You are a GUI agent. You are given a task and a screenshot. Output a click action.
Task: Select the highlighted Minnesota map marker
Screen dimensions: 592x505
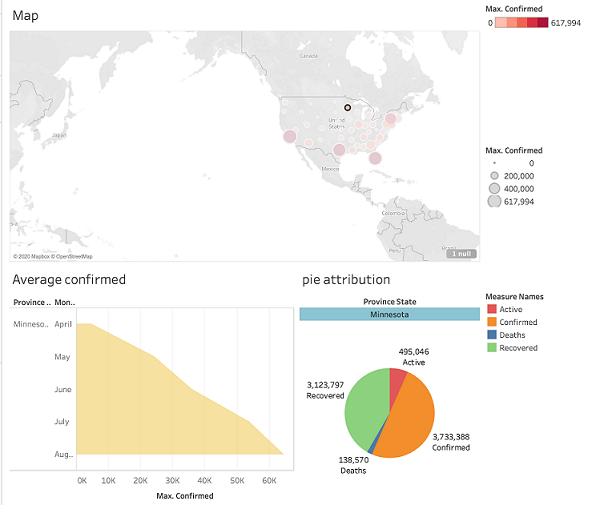tap(347, 108)
